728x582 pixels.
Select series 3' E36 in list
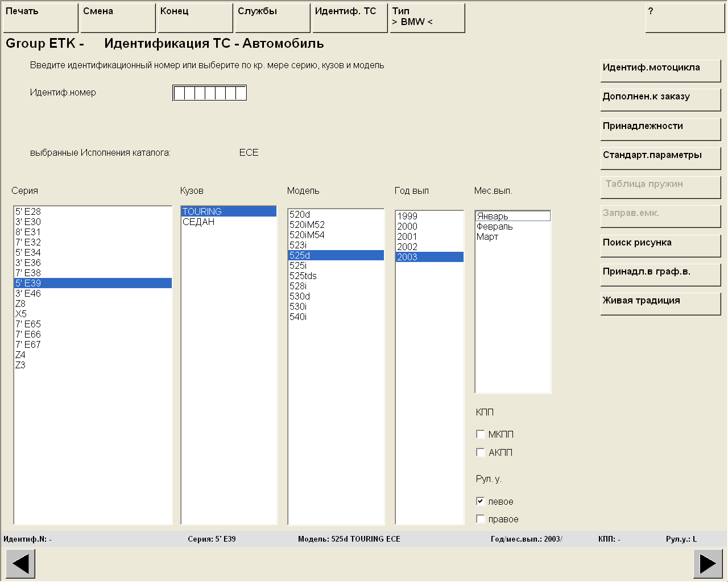click(x=93, y=263)
